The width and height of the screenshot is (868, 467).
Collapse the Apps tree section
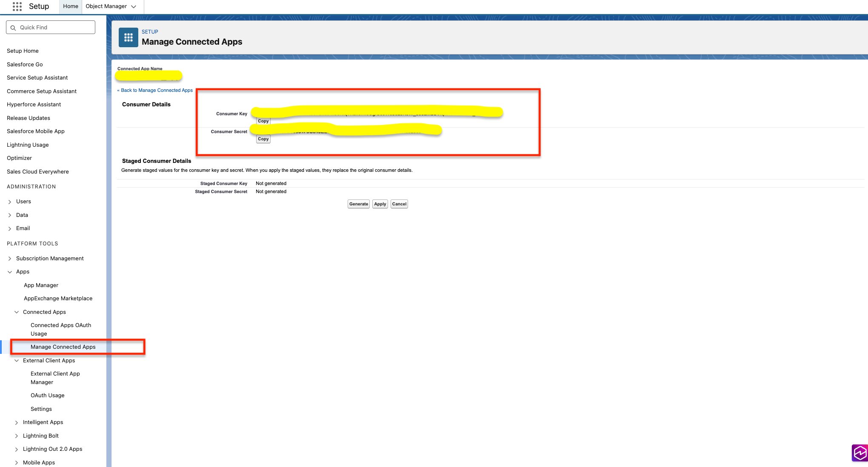10,272
